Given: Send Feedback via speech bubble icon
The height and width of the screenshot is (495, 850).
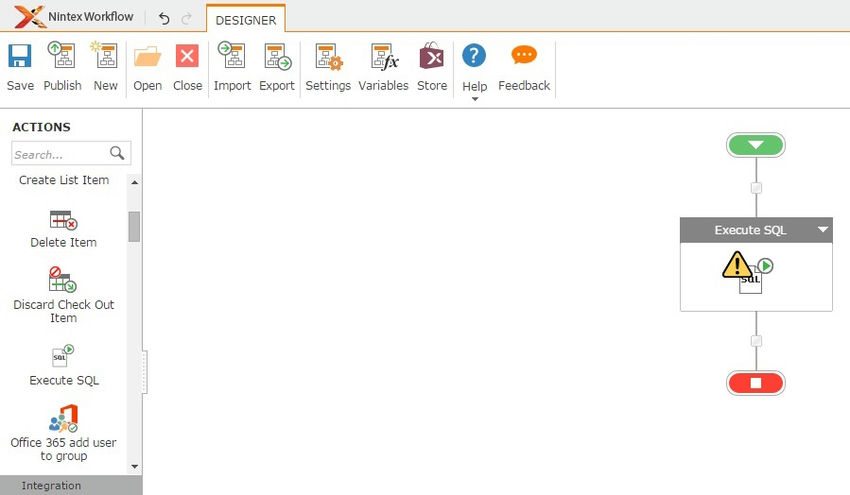Looking at the screenshot, I should [x=524, y=55].
